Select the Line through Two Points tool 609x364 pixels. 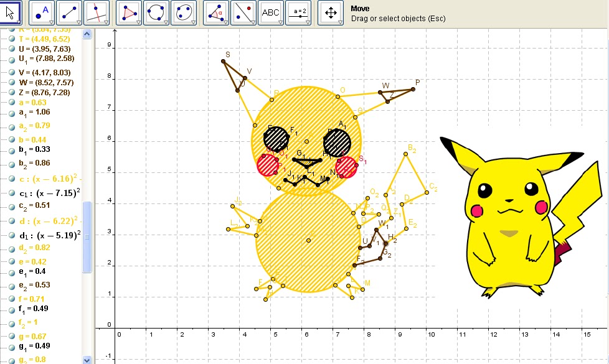(x=68, y=12)
